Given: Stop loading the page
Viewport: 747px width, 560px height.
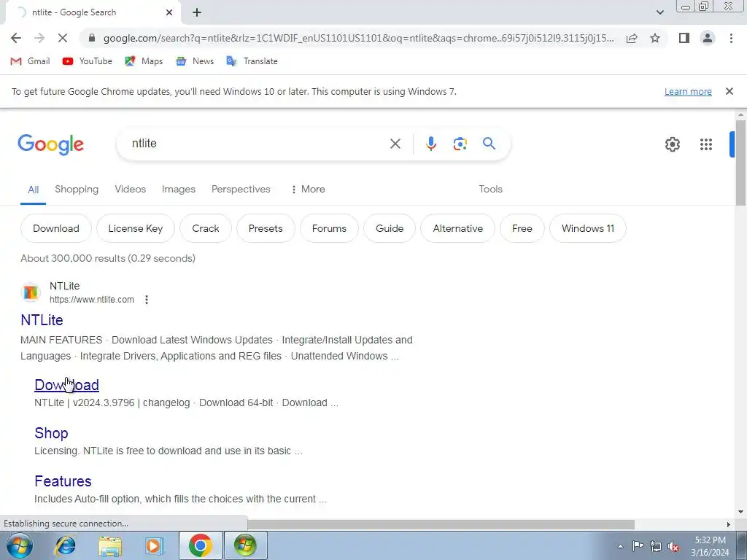Looking at the screenshot, I should 63,38.
